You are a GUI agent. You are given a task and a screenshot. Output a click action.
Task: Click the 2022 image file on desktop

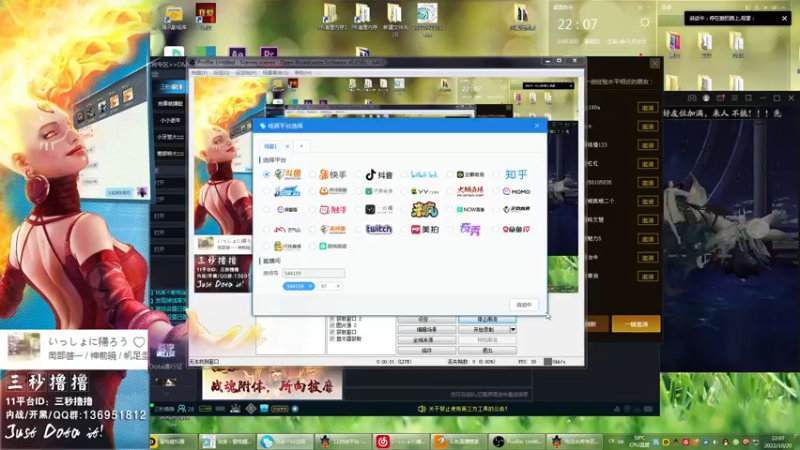pyautogui.click(x=427, y=19)
